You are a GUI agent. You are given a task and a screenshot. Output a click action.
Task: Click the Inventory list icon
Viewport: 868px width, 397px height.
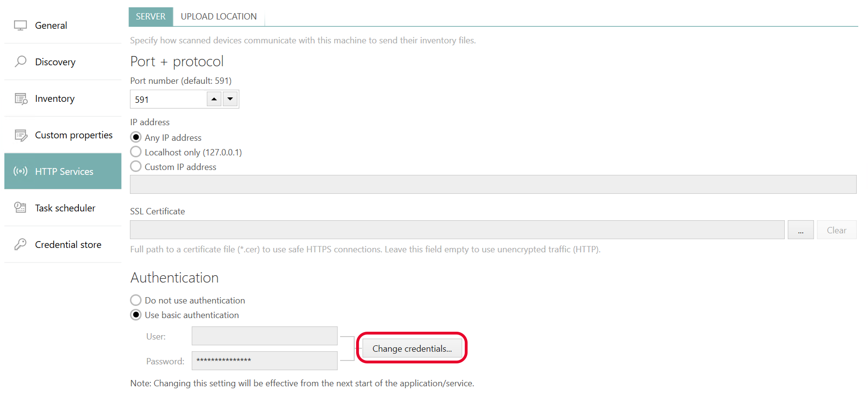click(x=21, y=98)
